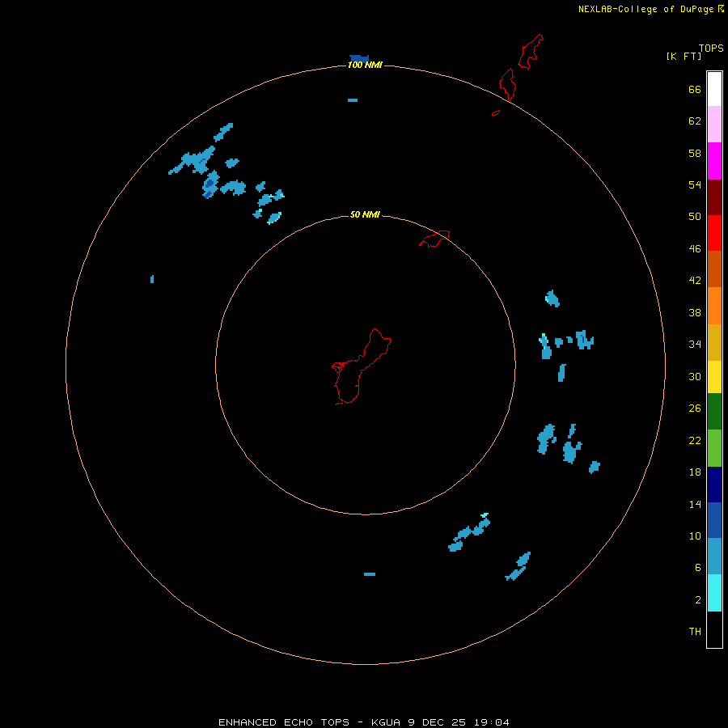Click the 100 NMI range ring label
The image size is (728, 728).
pyautogui.click(x=365, y=65)
